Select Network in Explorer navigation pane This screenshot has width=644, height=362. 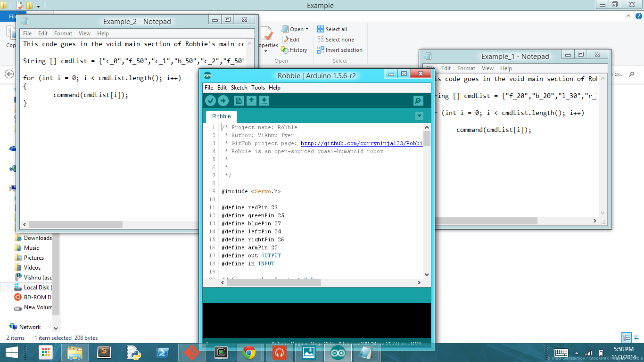pyautogui.click(x=25, y=327)
